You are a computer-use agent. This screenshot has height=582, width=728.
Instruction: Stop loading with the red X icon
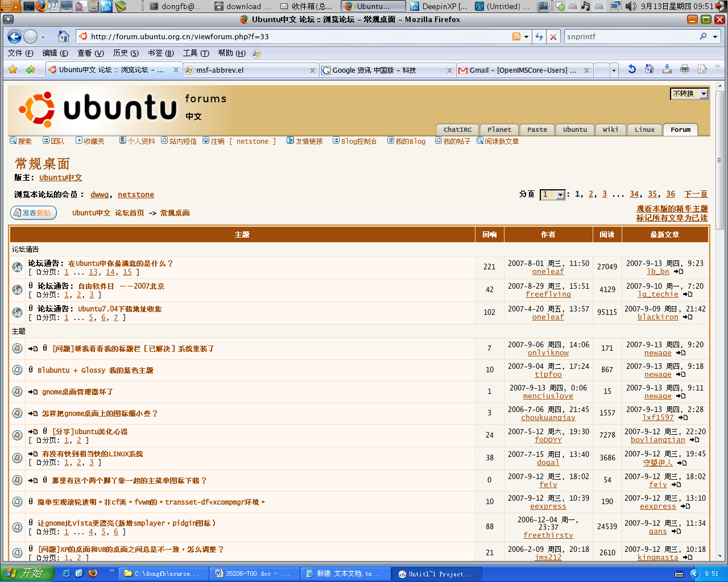(553, 36)
